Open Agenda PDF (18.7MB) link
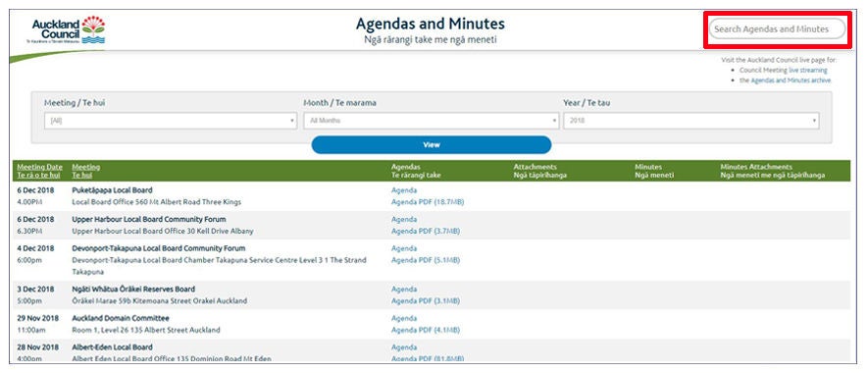This screenshot has width=868, height=373. click(x=428, y=202)
